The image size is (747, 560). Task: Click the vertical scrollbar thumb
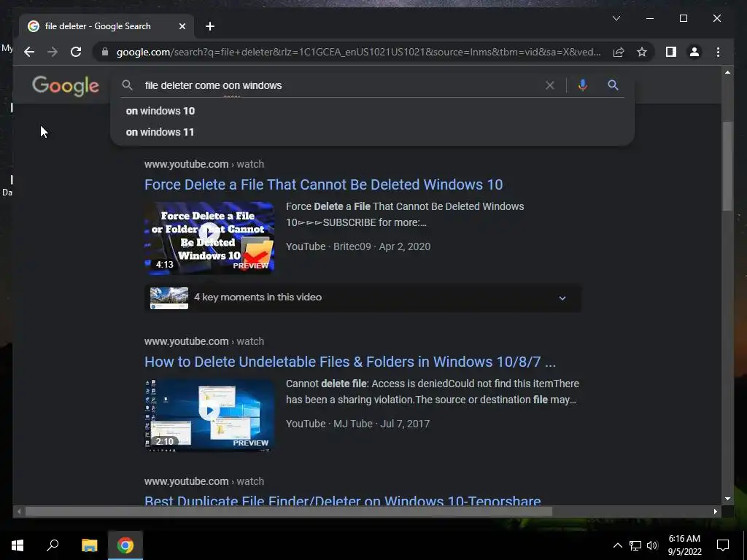727,166
